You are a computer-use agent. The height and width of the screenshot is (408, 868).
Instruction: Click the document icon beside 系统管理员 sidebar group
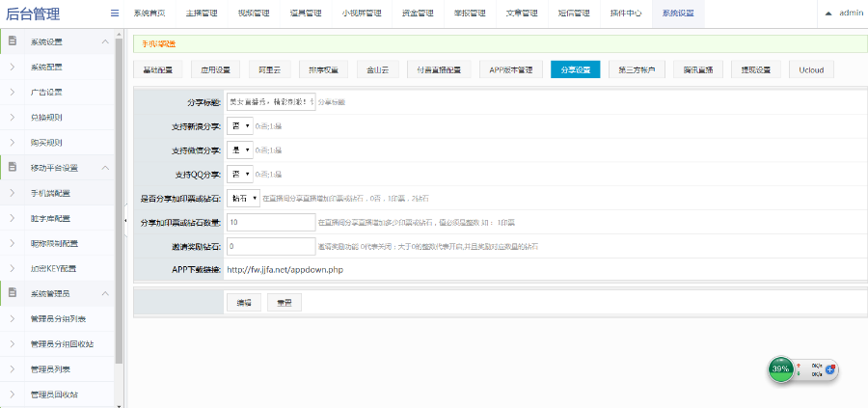pyautogui.click(x=13, y=293)
